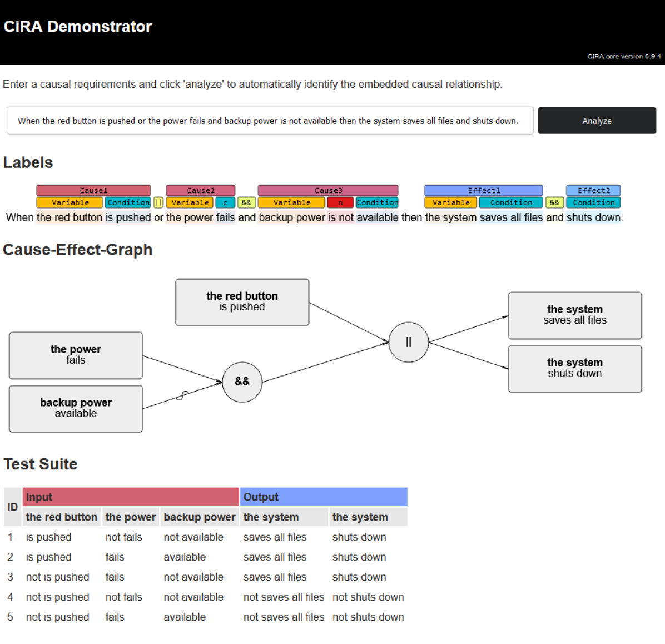Select 'the power fails' graph node
Screen dimensions: 665x644
point(76,355)
